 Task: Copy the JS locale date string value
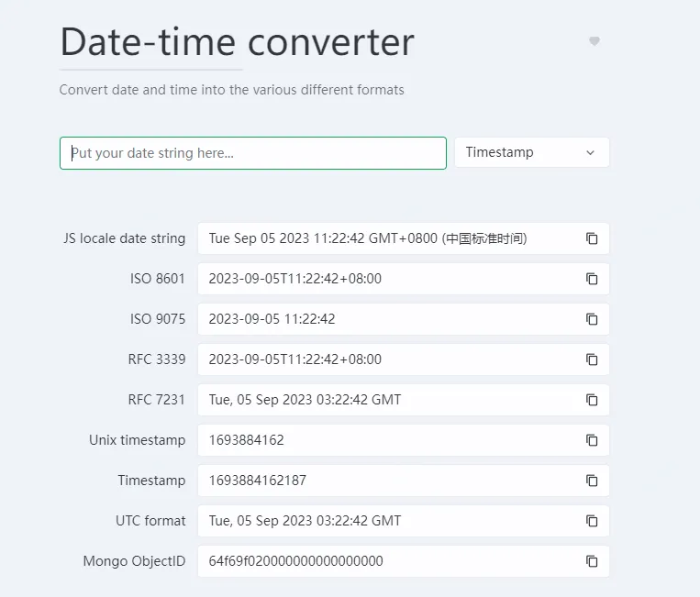click(x=592, y=238)
